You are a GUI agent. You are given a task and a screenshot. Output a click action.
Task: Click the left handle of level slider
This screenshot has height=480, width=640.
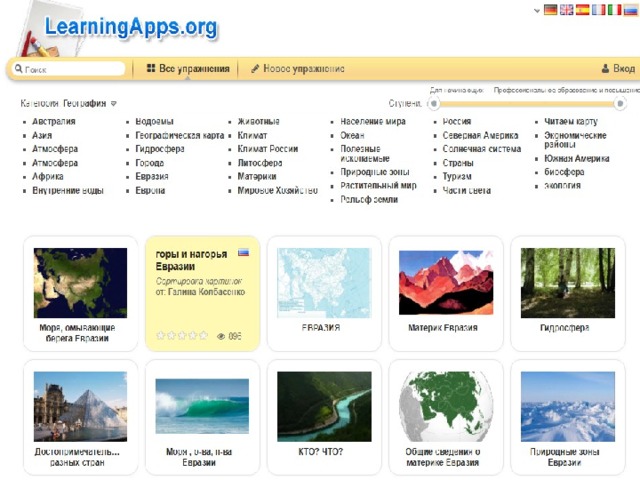tap(434, 103)
